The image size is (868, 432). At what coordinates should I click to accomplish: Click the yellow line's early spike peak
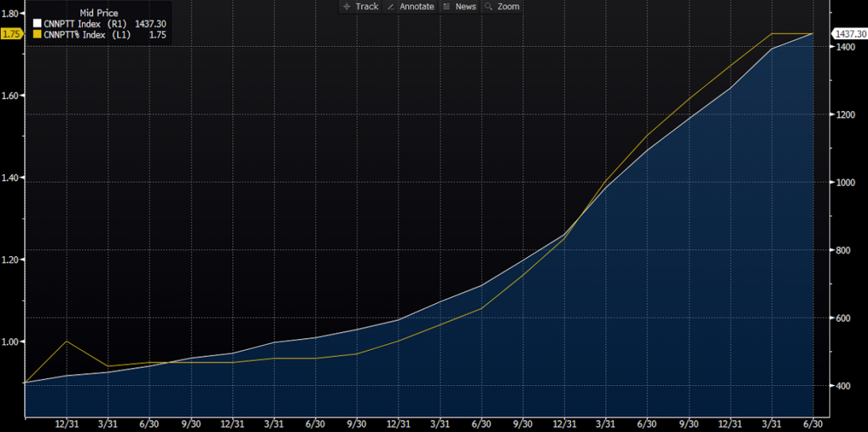pyautogui.click(x=66, y=341)
